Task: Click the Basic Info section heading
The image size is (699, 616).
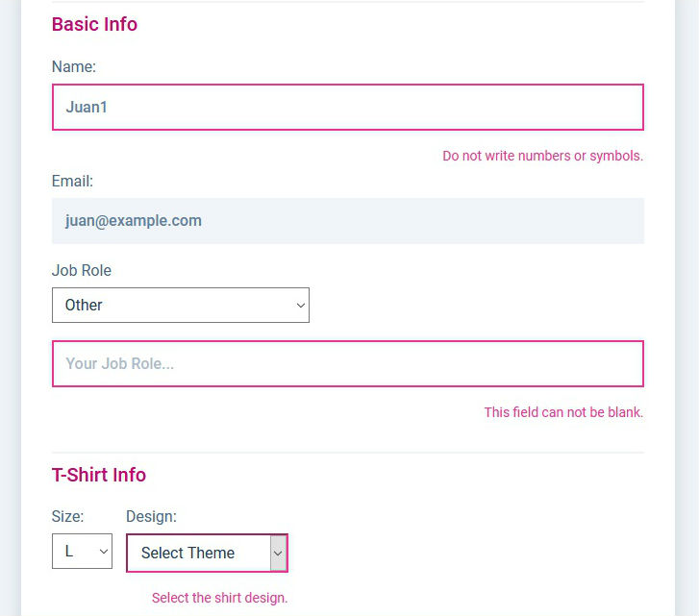Action: point(94,25)
